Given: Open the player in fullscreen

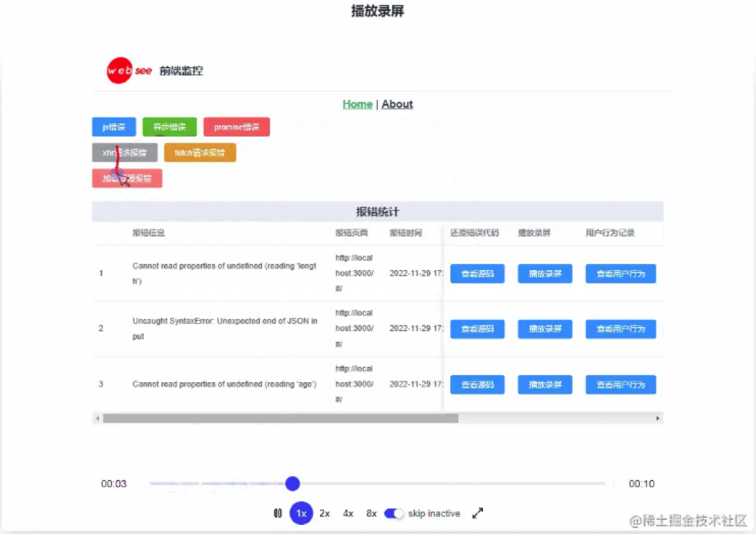Looking at the screenshot, I should [477, 513].
